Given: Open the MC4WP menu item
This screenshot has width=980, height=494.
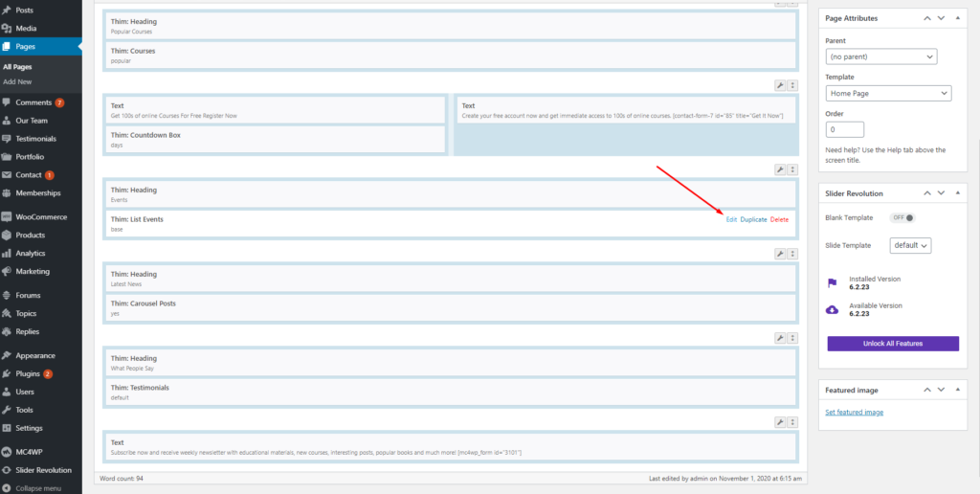Looking at the screenshot, I should tap(40, 452).
